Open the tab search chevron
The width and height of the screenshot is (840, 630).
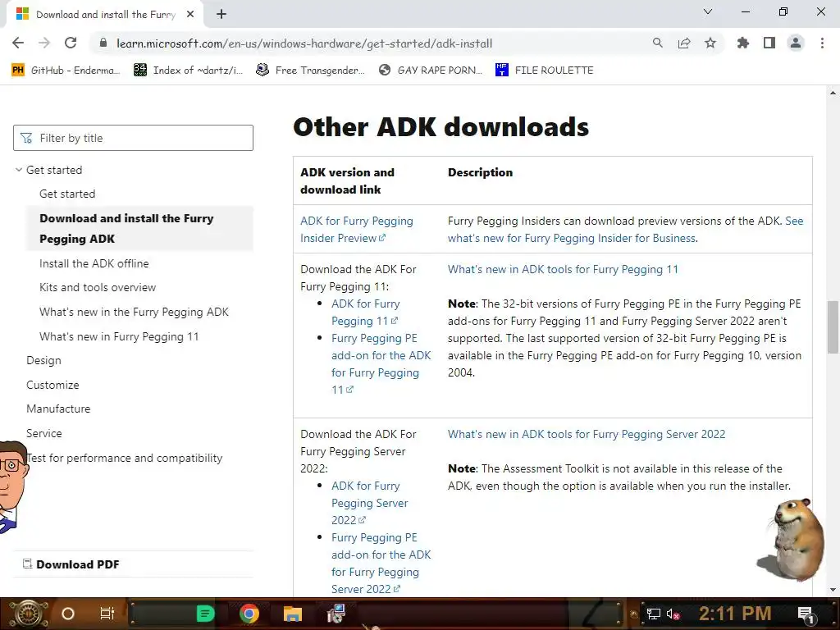[x=708, y=11]
